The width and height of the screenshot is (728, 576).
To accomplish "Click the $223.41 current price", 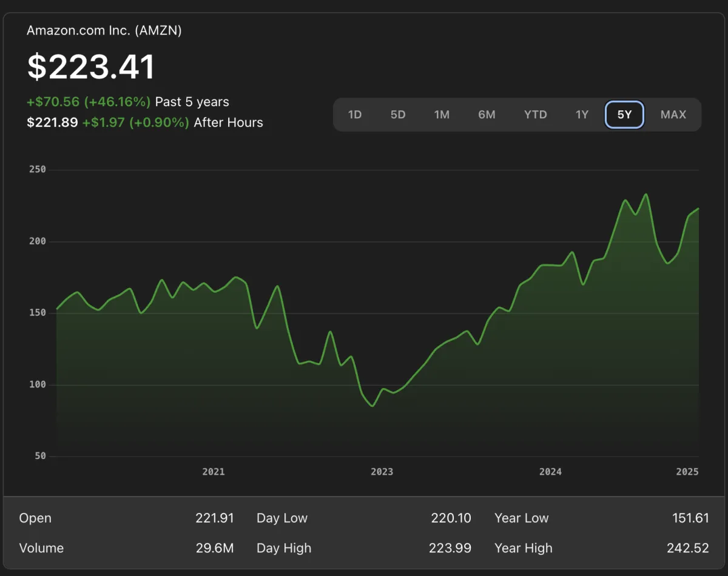I will click(x=91, y=67).
